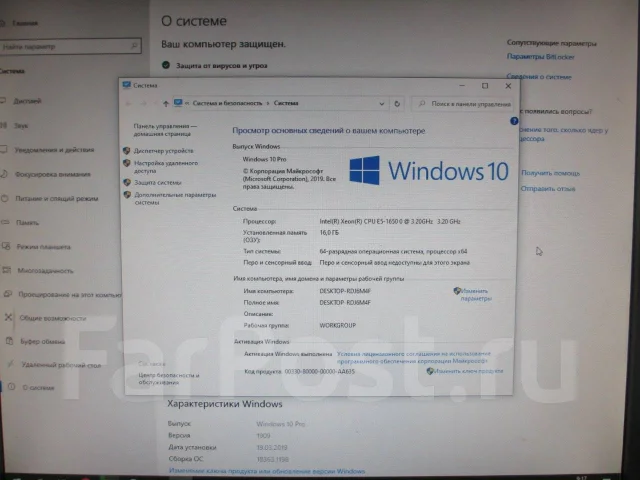
Task: Select О системе in Settings sidebar
Action: 38,388
